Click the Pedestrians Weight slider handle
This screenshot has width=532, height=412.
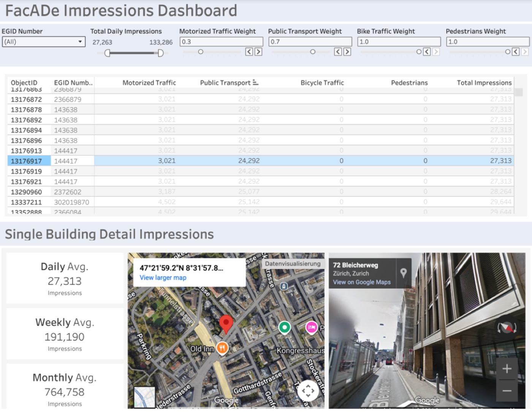(508, 52)
